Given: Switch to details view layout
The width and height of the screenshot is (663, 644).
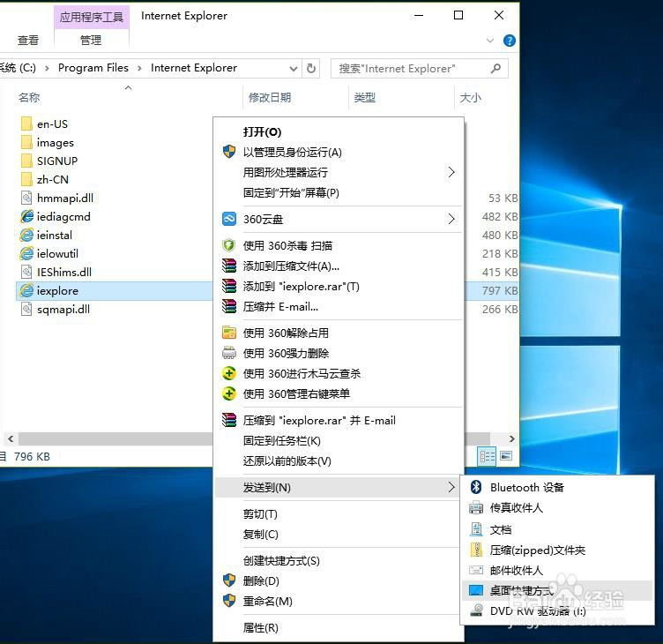Looking at the screenshot, I should click(487, 457).
